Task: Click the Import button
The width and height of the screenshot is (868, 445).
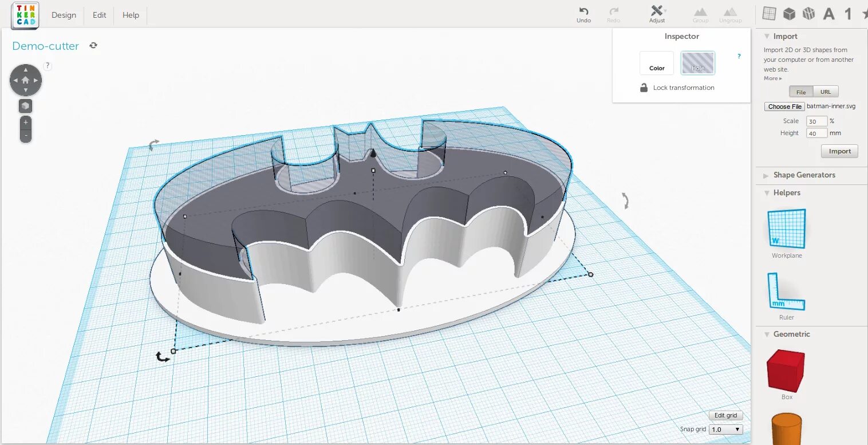Action: (839, 151)
